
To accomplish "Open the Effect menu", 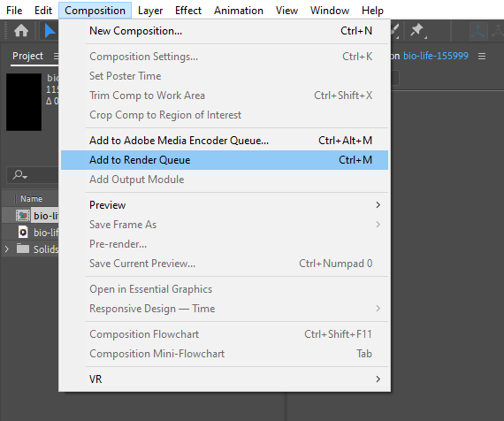I will coord(188,11).
